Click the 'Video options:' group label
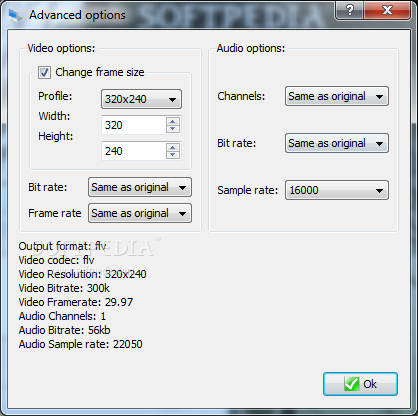This screenshot has height=416, width=418. point(61,48)
